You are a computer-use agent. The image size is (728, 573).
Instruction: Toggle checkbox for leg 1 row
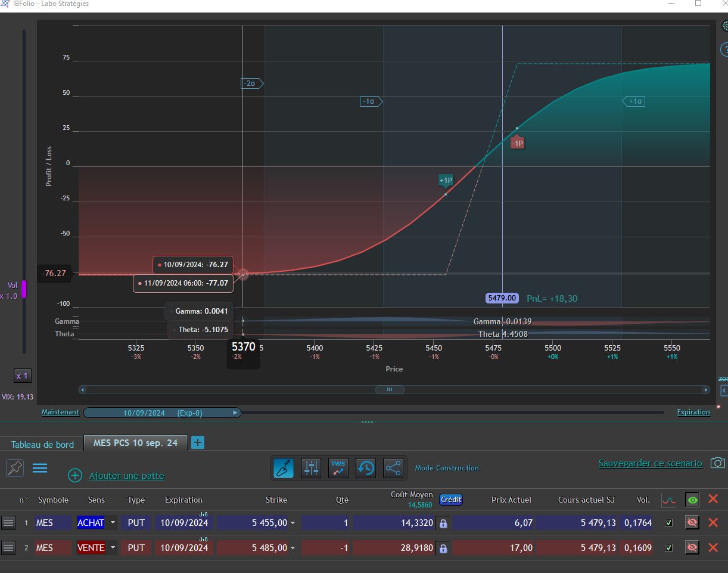pos(668,522)
